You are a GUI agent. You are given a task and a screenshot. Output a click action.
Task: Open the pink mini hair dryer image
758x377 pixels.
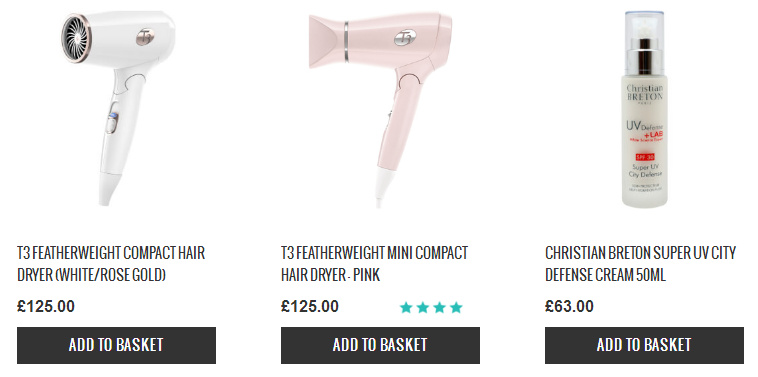pos(380,109)
